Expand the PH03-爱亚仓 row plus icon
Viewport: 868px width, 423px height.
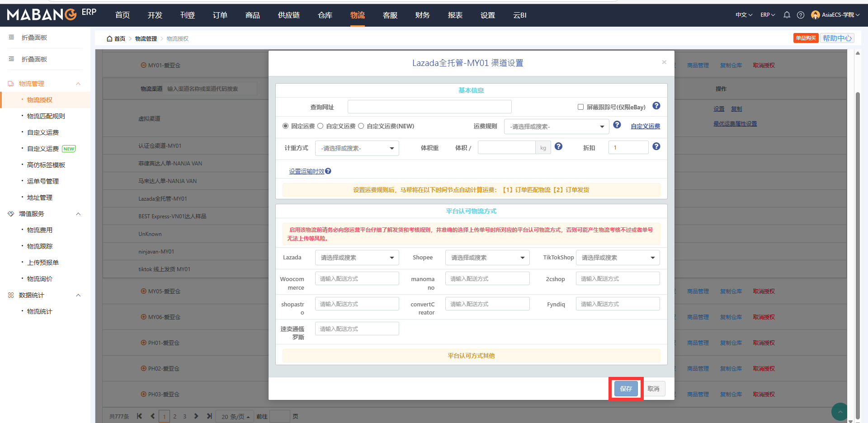(x=143, y=394)
